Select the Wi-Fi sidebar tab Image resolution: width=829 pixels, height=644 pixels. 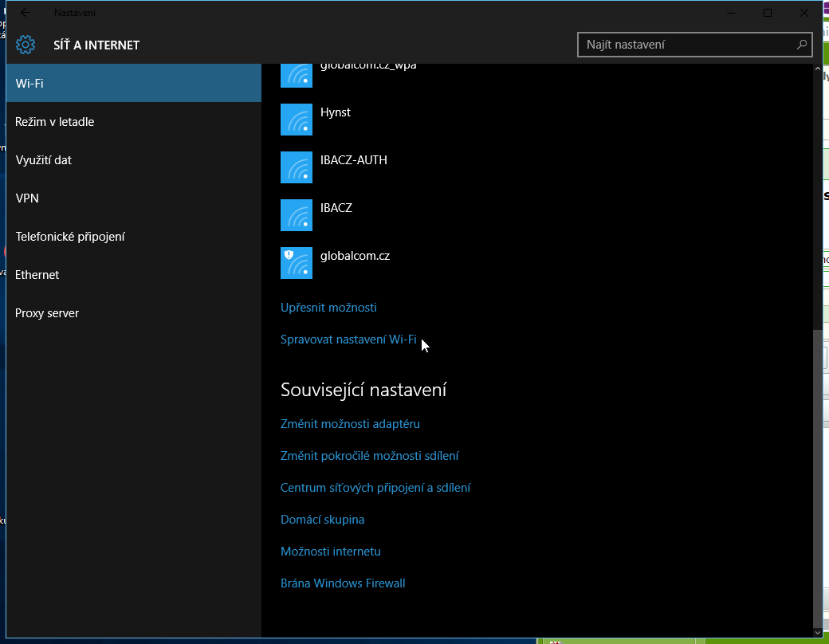click(x=133, y=83)
